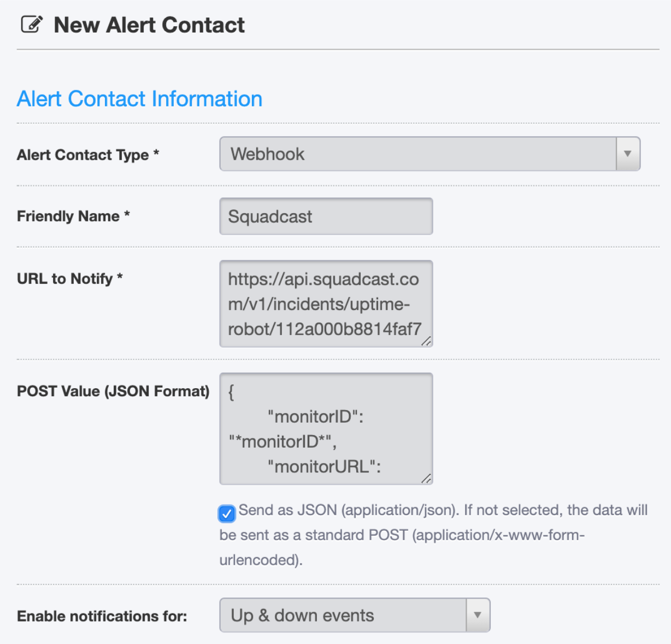The image size is (671, 644).
Task: Click inside the POST Value JSON textarea
Action: 326,429
